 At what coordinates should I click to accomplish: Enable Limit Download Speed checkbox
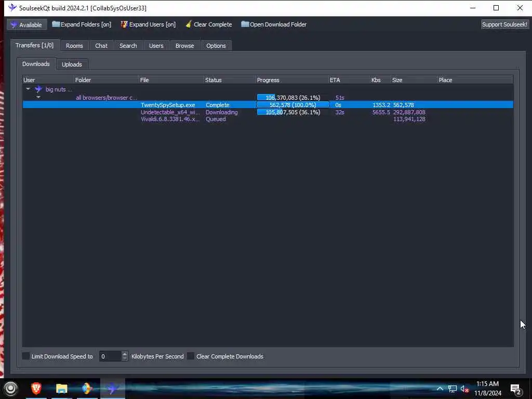coord(26,356)
